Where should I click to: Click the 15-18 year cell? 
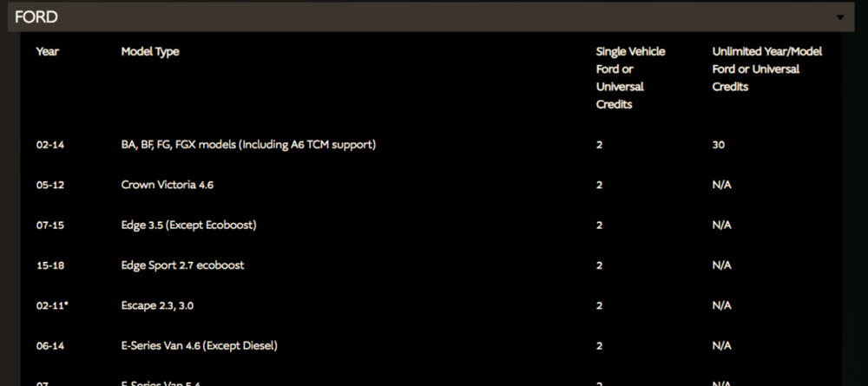click(x=50, y=265)
